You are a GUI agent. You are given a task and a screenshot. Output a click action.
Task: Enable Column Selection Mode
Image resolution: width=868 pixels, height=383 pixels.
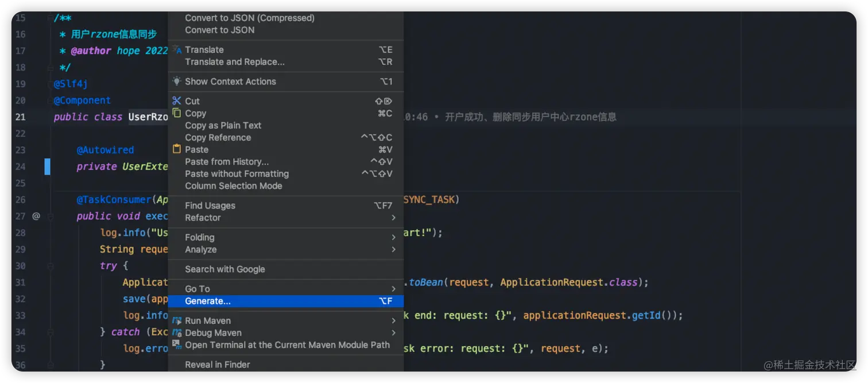coord(286,185)
